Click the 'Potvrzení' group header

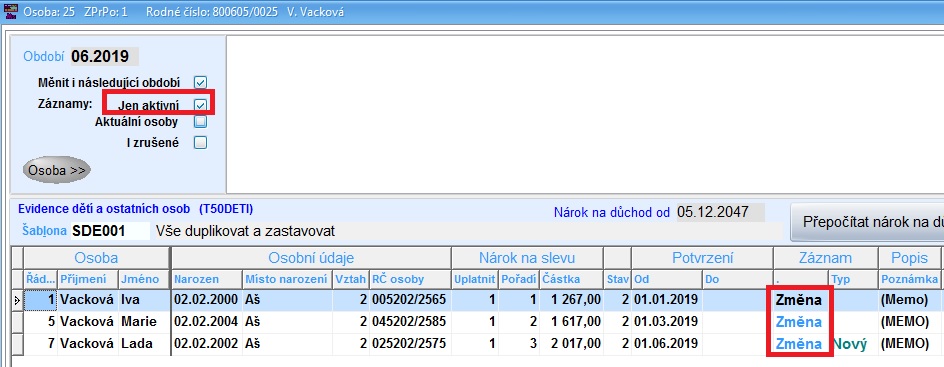pyautogui.click(x=702, y=258)
